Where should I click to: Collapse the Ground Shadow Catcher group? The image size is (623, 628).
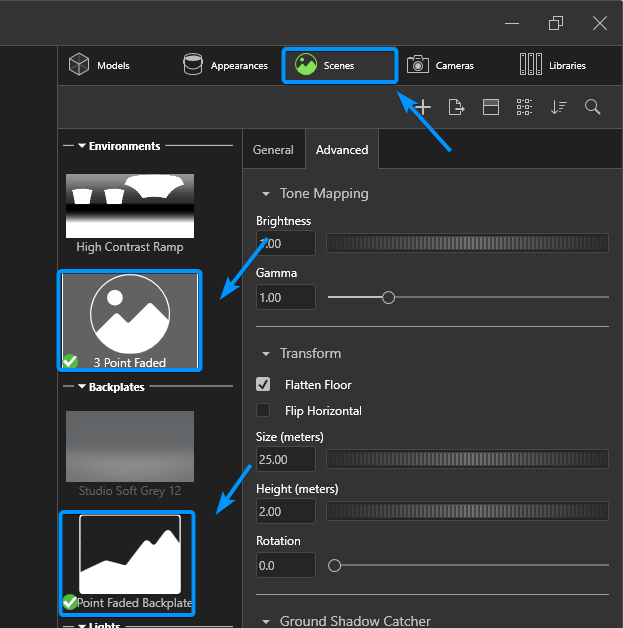(x=265, y=622)
